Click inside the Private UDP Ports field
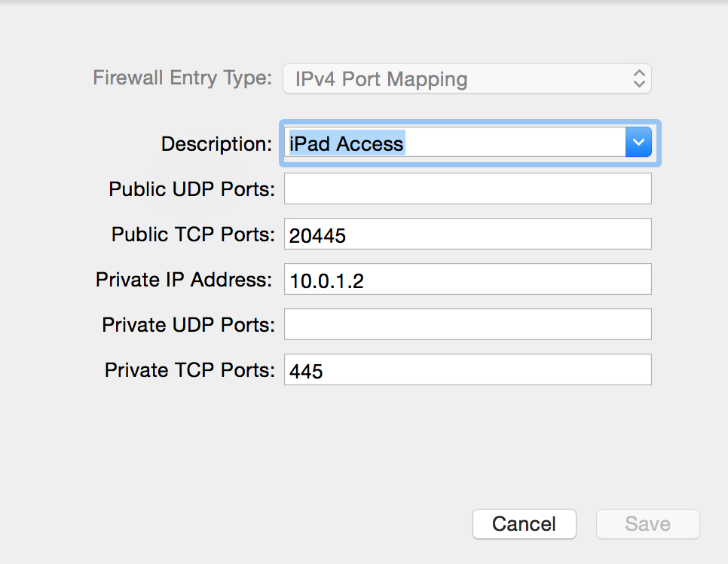This screenshot has width=728, height=564. (467, 324)
